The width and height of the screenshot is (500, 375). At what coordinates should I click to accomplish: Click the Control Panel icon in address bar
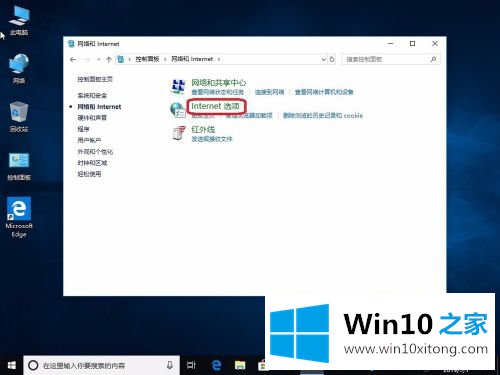(x=121, y=59)
